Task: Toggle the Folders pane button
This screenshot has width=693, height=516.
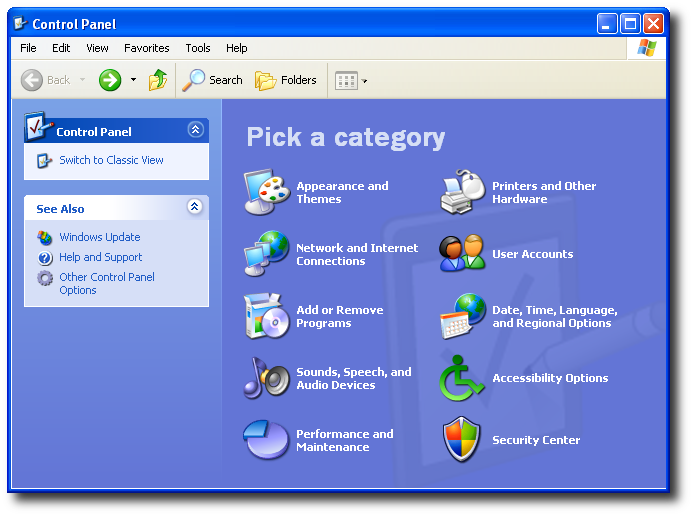Action: pyautogui.click(x=286, y=80)
